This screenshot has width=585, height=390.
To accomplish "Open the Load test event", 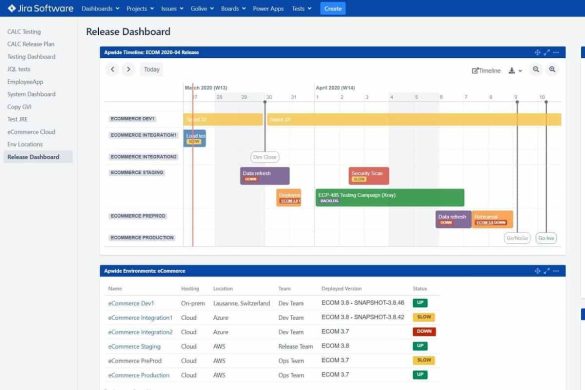I will 195,138.
